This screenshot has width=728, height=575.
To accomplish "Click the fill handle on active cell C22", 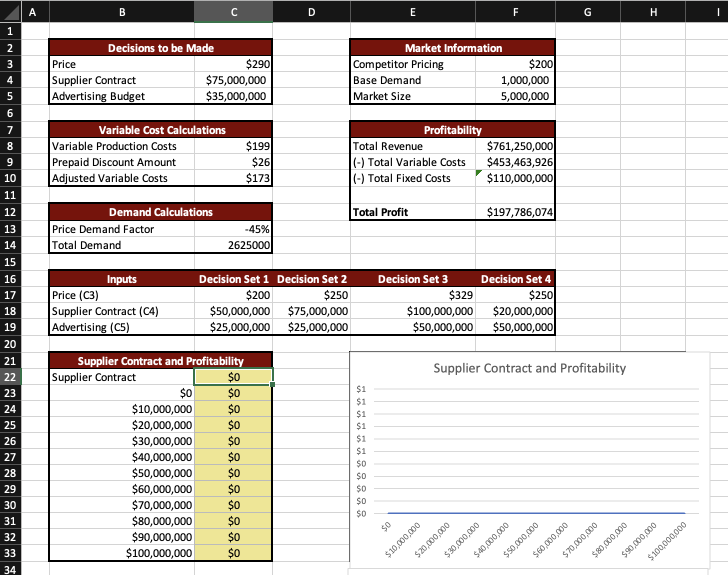I will (x=271, y=384).
